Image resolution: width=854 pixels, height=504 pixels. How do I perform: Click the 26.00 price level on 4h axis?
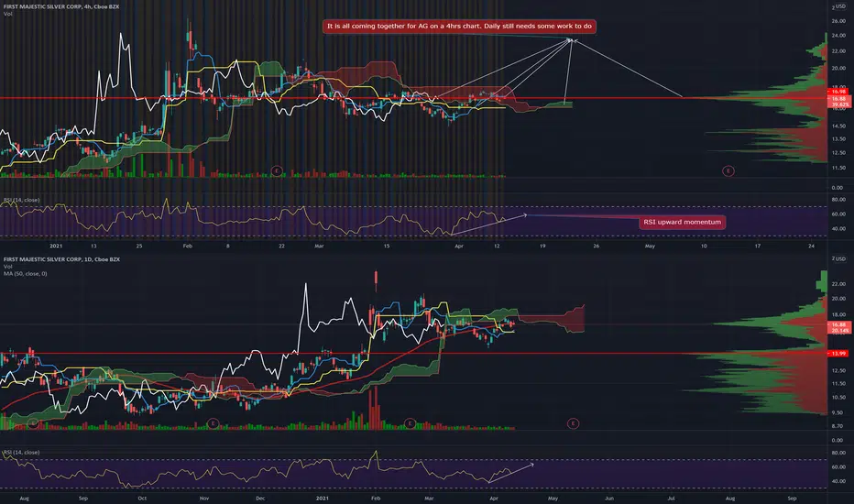pyautogui.click(x=838, y=21)
